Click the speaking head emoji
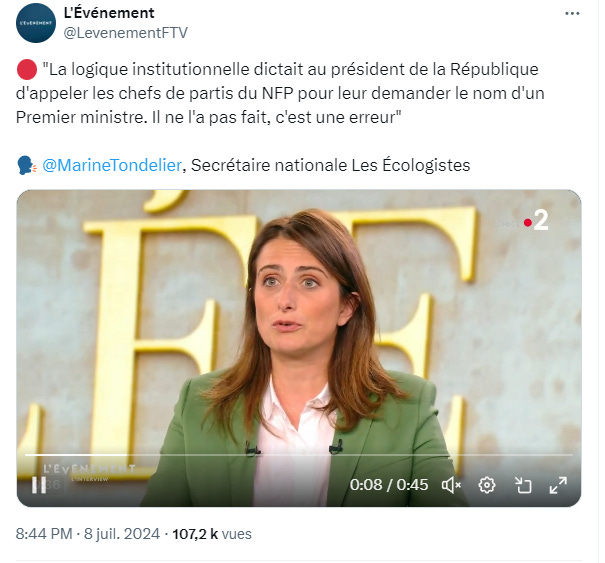Image resolution: width=605 pixels, height=563 pixels. 27,165
